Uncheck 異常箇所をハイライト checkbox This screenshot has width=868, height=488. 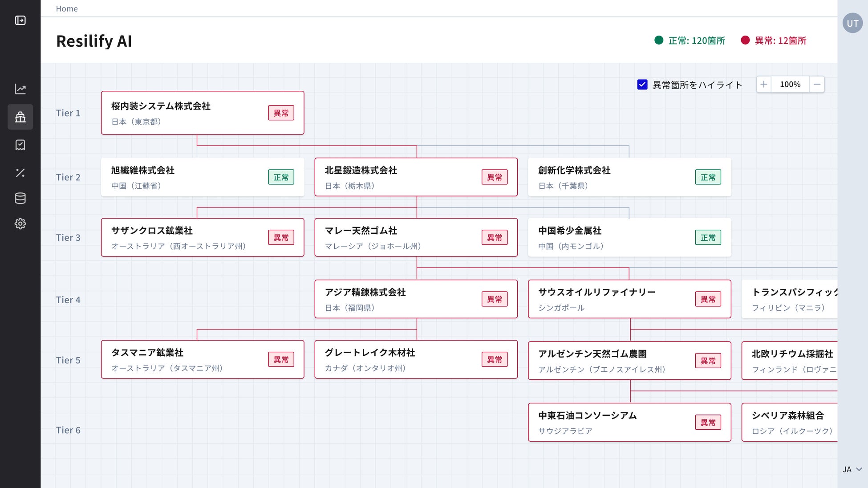pos(642,85)
